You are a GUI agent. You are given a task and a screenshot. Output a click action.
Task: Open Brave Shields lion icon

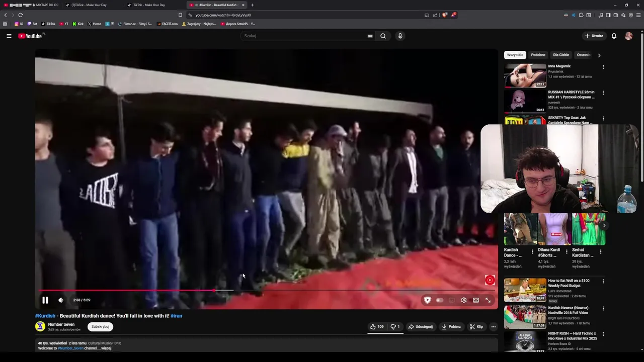click(x=444, y=15)
